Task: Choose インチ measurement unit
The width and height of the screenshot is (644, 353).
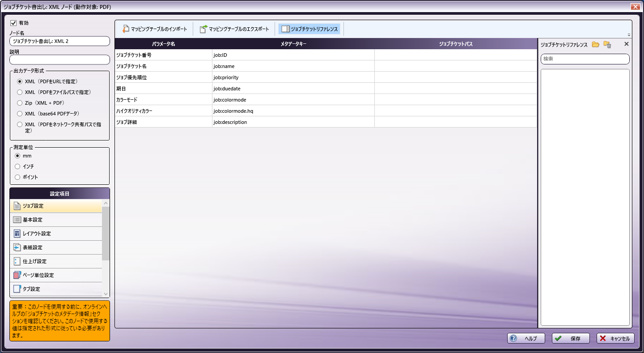Action: click(17, 166)
